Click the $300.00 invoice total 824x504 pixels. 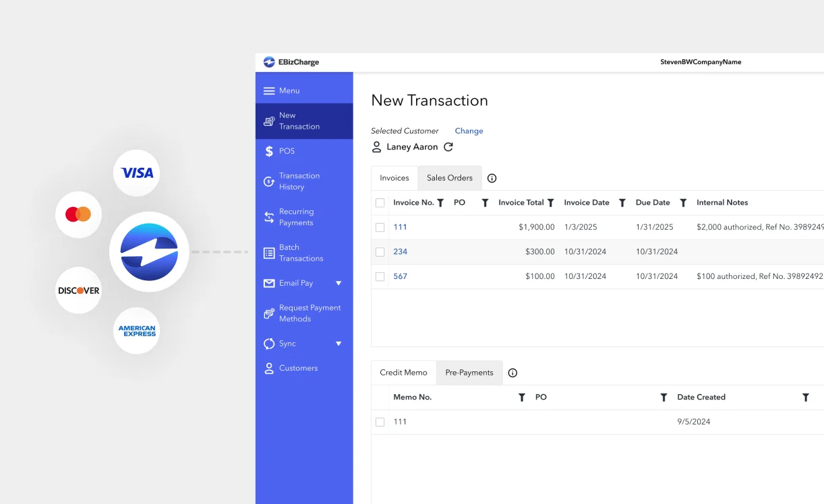[540, 252]
